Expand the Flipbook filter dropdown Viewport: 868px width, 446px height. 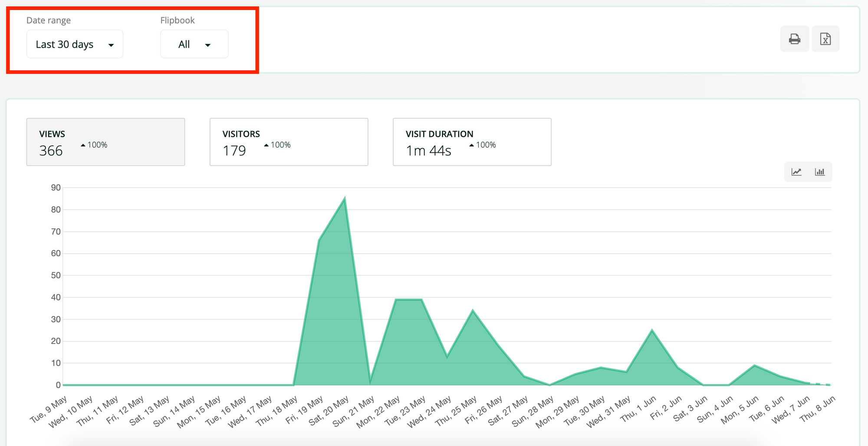click(x=194, y=44)
